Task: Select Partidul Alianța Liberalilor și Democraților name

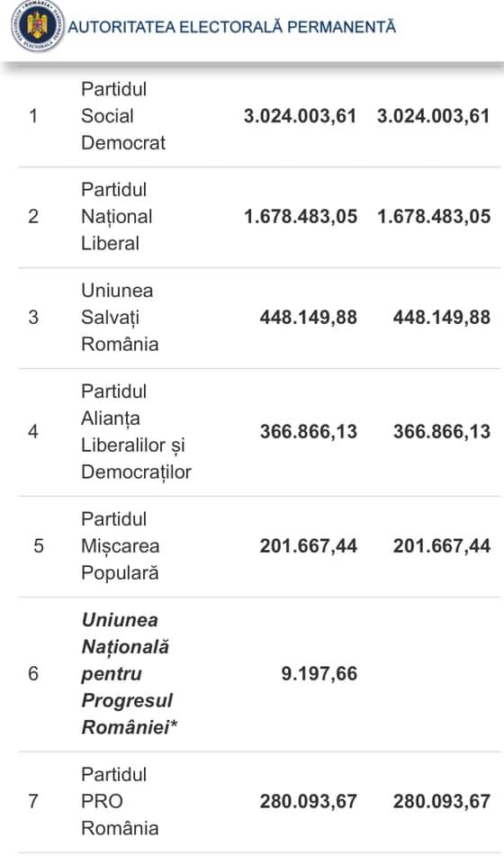Action: (x=136, y=431)
